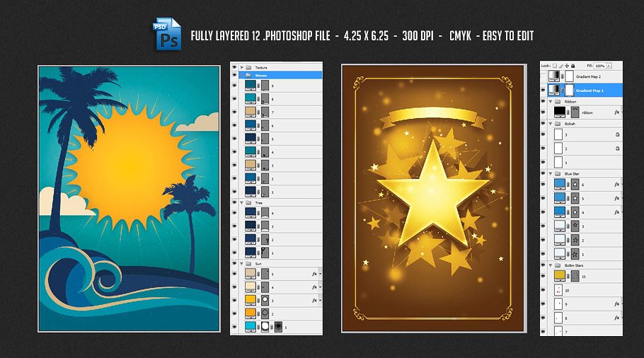Click the layer mask of Gradient Map 1
Image resolution: width=644 pixels, height=358 pixels.
569,90
